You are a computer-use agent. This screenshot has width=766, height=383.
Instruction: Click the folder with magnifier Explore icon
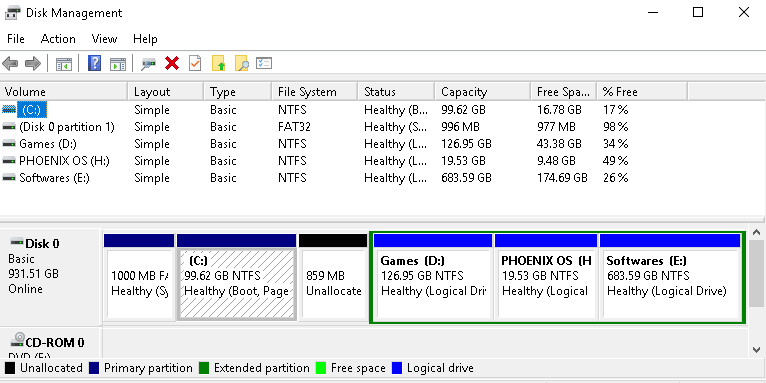[242, 63]
